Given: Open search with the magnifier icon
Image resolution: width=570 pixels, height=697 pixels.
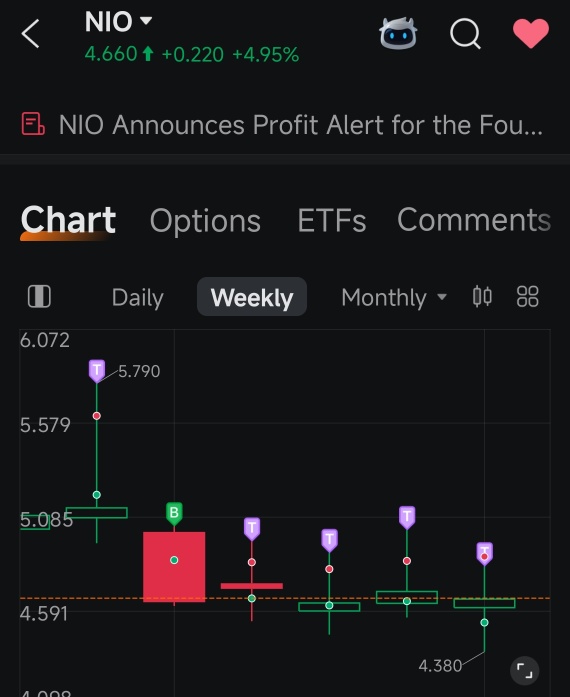Looking at the screenshot, I should (x=465, y=33).
